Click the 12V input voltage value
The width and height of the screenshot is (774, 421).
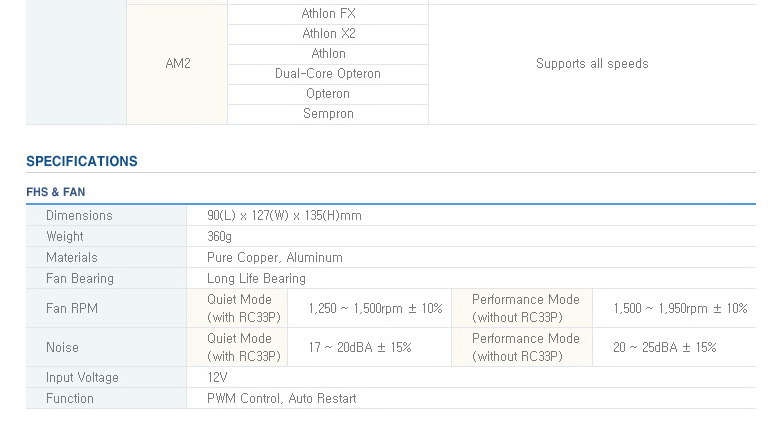(x=217, y=378)
